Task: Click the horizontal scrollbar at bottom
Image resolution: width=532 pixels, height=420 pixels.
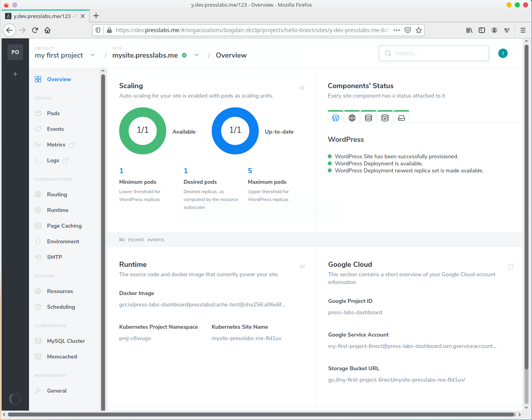Action: pos(261,414)
